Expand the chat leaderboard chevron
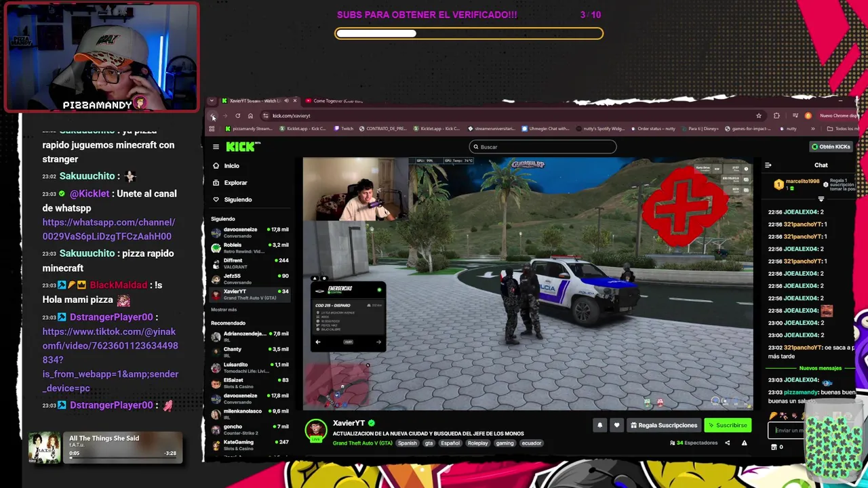This screenshot has height=488, width=868. (821, 199)
